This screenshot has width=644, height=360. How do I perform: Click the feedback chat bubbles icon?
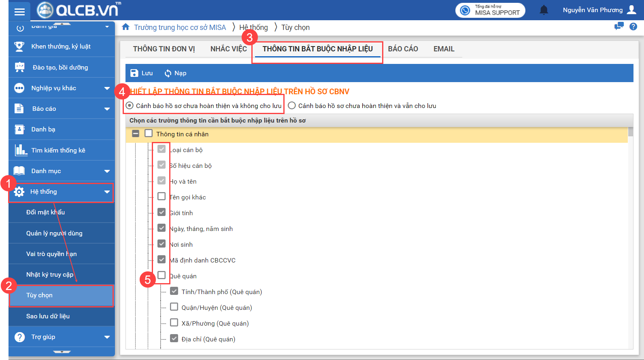click(619, 27)
